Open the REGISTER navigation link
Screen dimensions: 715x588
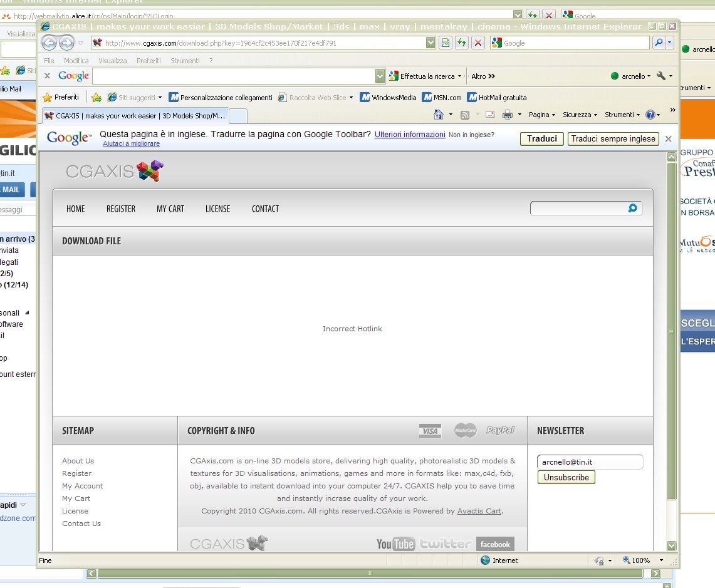(121, 209)
